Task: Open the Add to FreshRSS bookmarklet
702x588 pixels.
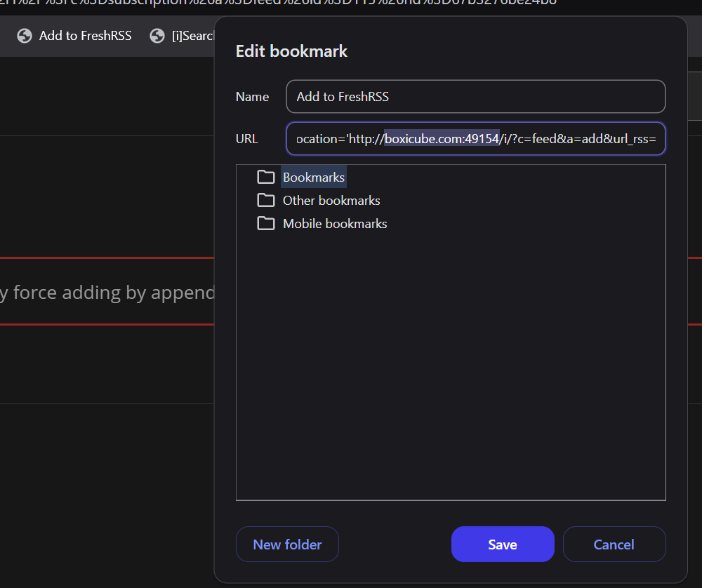Action: (x=74, y=36)
